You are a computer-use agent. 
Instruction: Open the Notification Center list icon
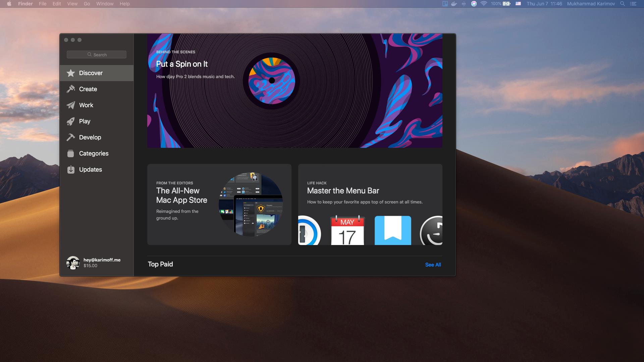[633, 4]
